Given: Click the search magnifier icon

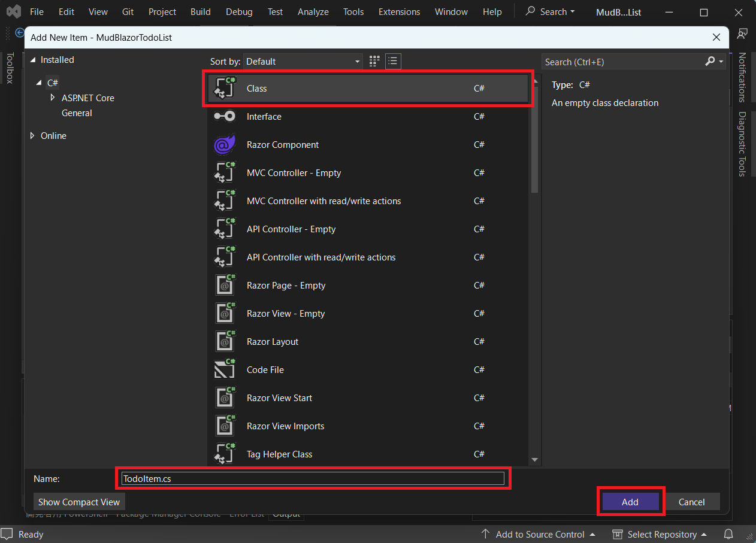Looking at the screenshot, I should (x=710, y=62).
